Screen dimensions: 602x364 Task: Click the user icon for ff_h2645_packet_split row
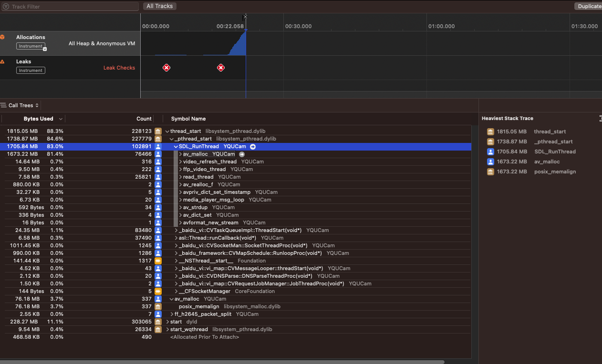pyautogui.click(x=158, y=314)
